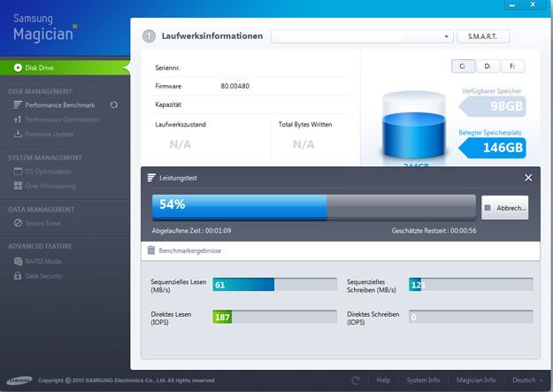The image size is (553, 392).
Task: Click the Disk Drive circle icon
Action: 18,68
